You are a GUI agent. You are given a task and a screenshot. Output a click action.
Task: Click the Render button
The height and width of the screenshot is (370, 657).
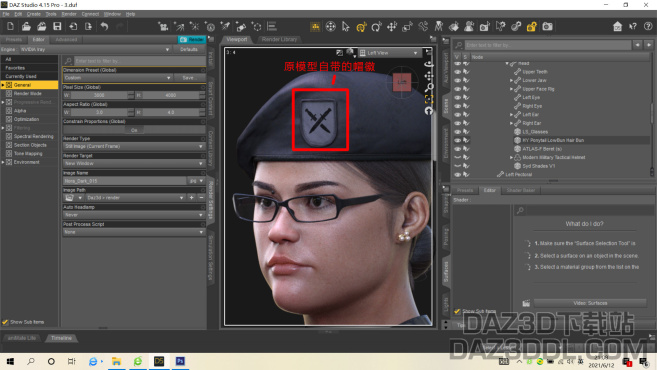coord(191,39)
